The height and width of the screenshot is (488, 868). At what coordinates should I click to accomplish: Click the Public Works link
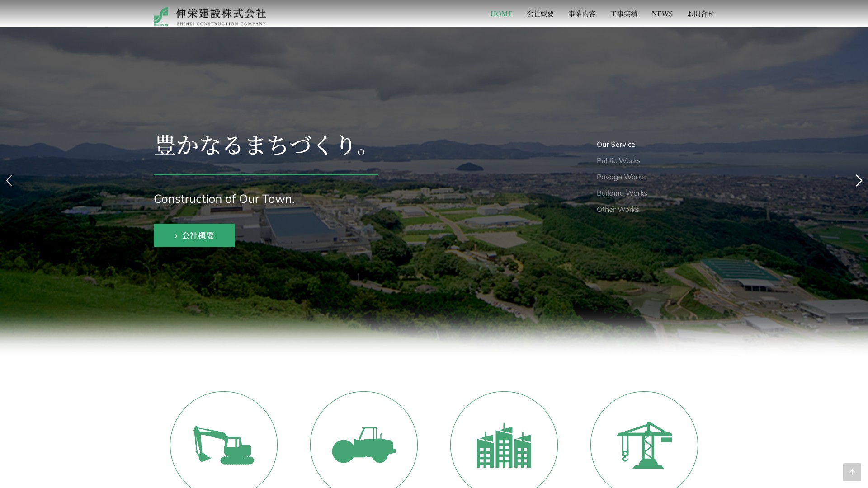[x=618, y=161]
